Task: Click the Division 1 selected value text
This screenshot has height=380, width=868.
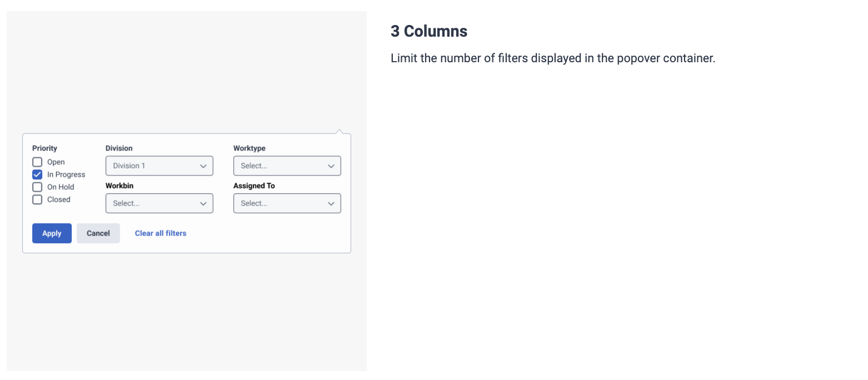Action: (128, 166)
